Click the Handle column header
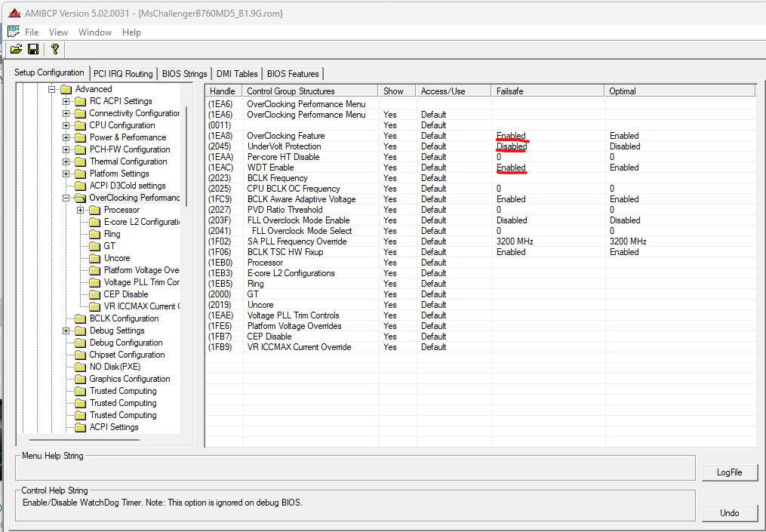Screen dimensions: 766x532 coord(223,91)
